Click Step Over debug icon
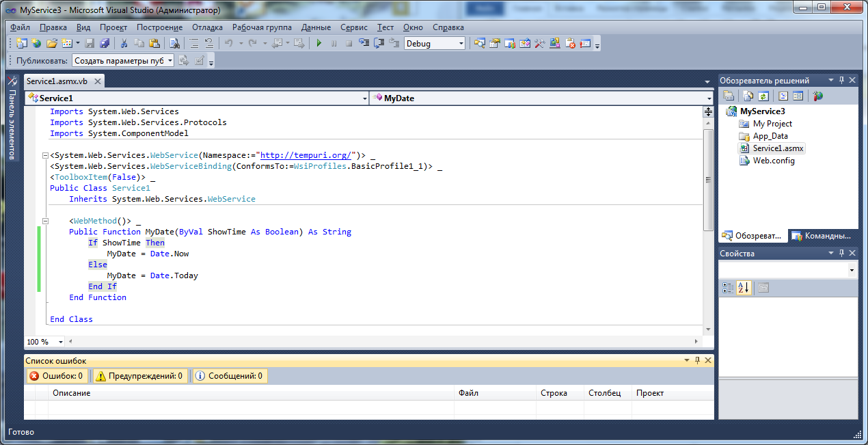Image resolution: width=868 pixels, height=445 pixels. (x=378, y=43)
